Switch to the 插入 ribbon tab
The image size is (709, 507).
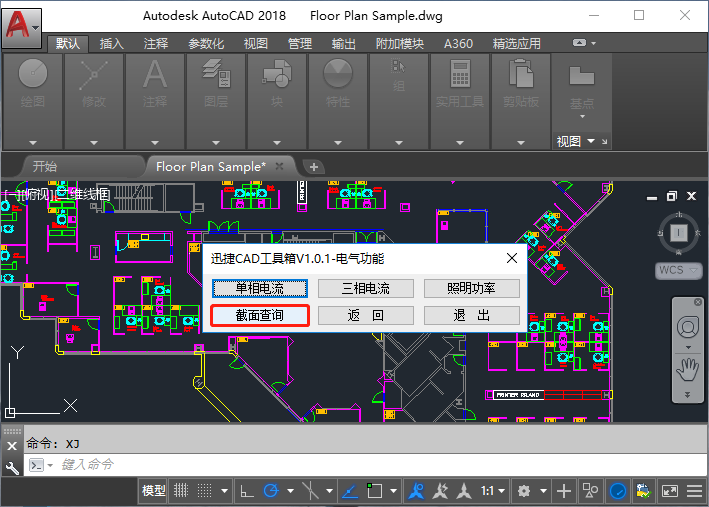[111, 44]
